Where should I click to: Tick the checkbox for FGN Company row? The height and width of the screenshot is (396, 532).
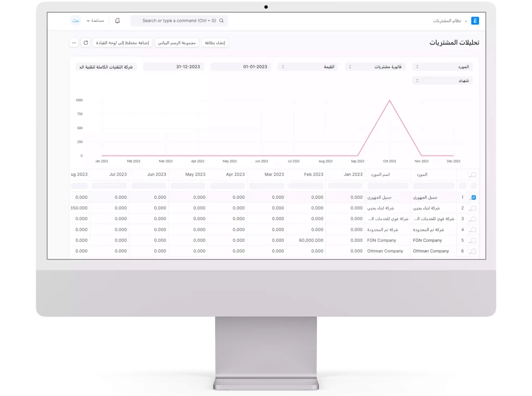point(473,240)
